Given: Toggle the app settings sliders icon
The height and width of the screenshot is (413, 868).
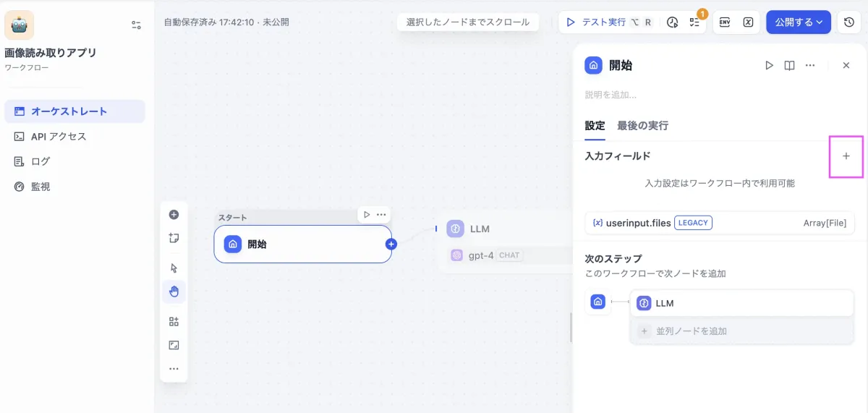Looking at the screenshot, I should coord(136,25).
